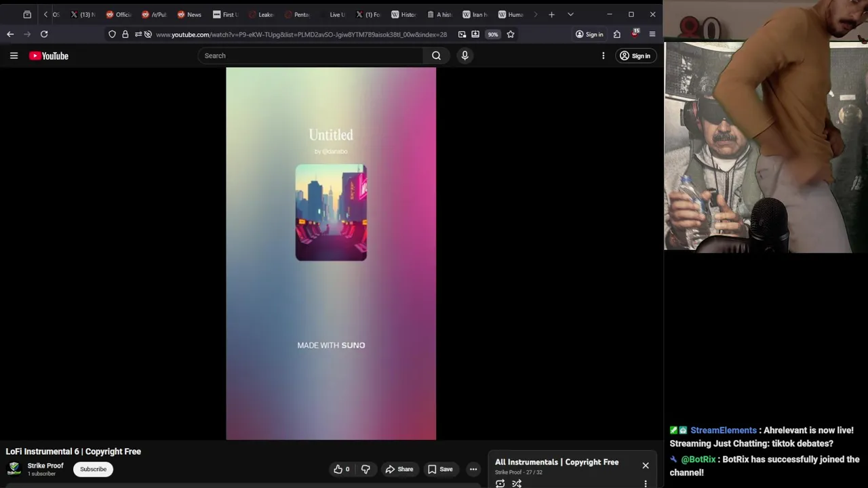Viewport: 868px width, 488px height.
Task: Switch to the News tab
Action: (x=190, y=14)
